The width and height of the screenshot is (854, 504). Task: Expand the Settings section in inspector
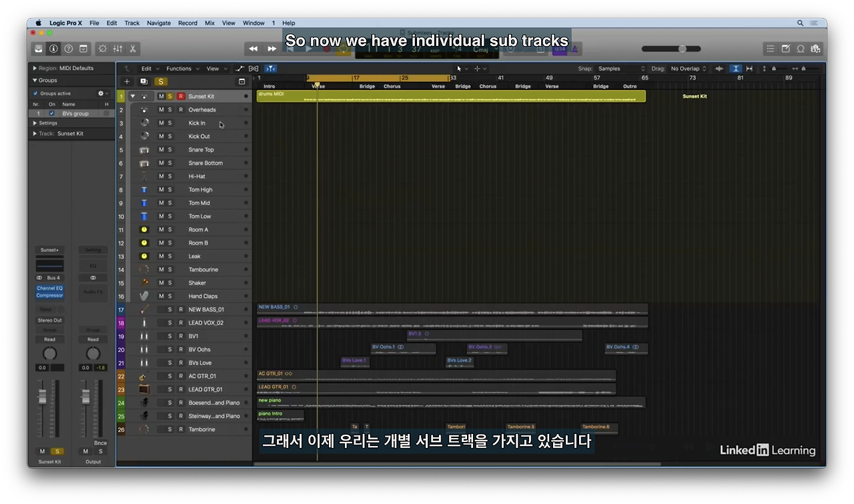(35, 123)
